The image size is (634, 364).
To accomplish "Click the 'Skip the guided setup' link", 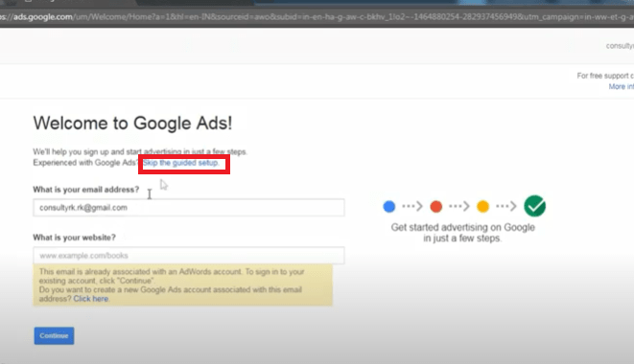I will 180,163.
